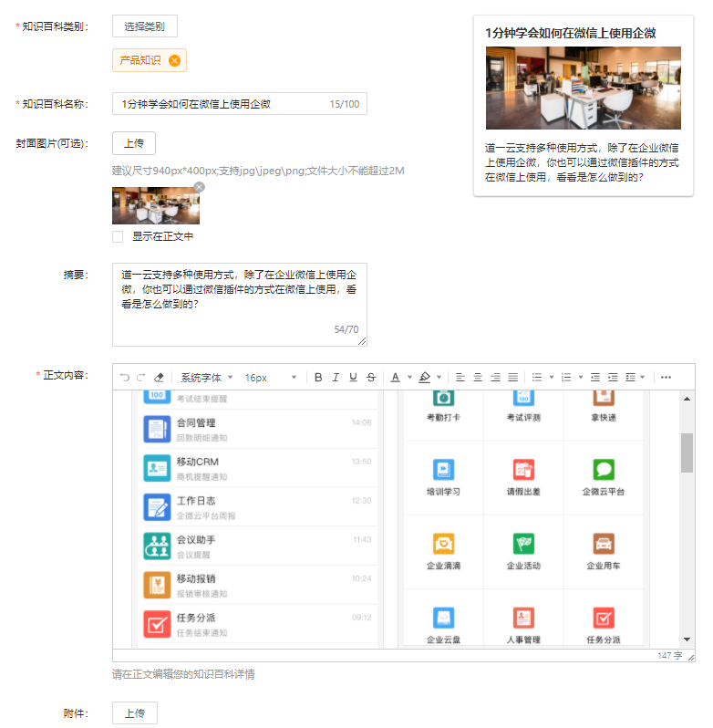
Task: Delete the uploaded cover image thumbnail
Action: coord(199,187)
